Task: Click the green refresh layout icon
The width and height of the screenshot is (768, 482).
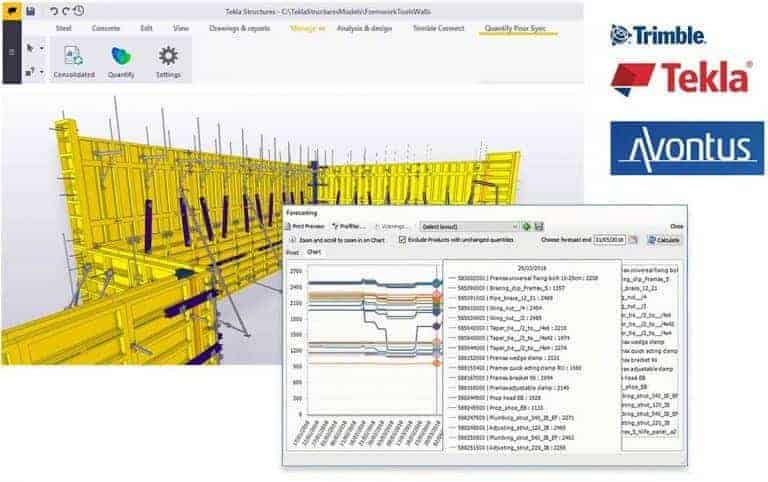Action: tap(527, 226)
